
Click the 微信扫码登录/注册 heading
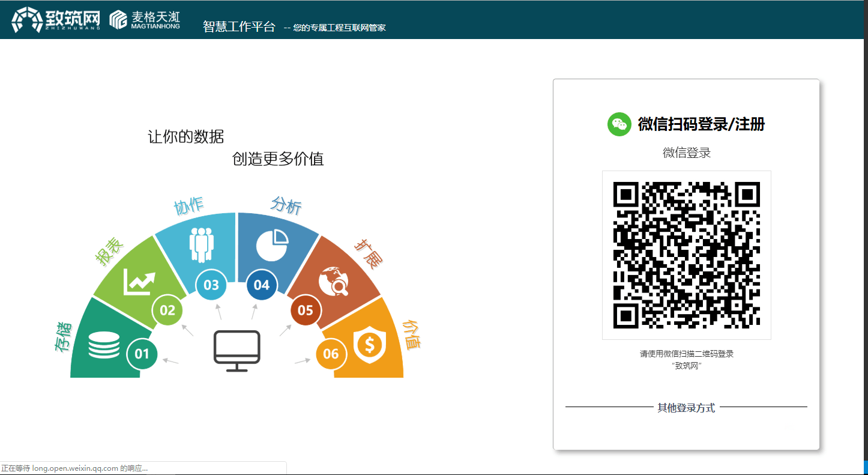coord(701,124)
